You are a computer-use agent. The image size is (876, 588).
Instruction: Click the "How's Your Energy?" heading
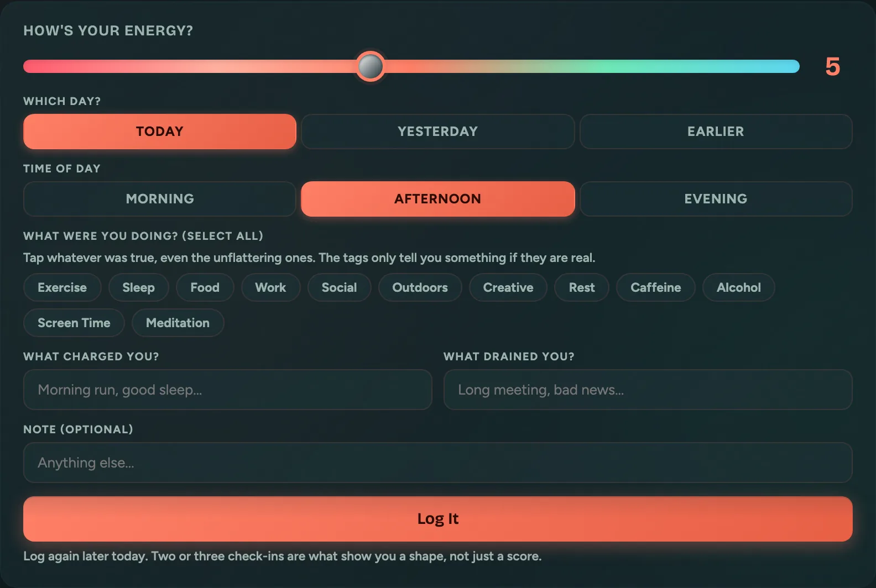coord(108,31)
